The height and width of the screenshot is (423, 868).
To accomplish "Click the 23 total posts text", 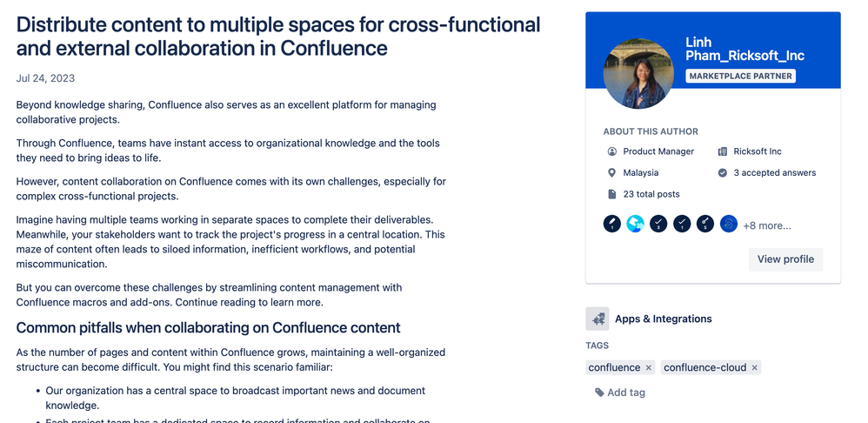I will [x=651, y=194].
